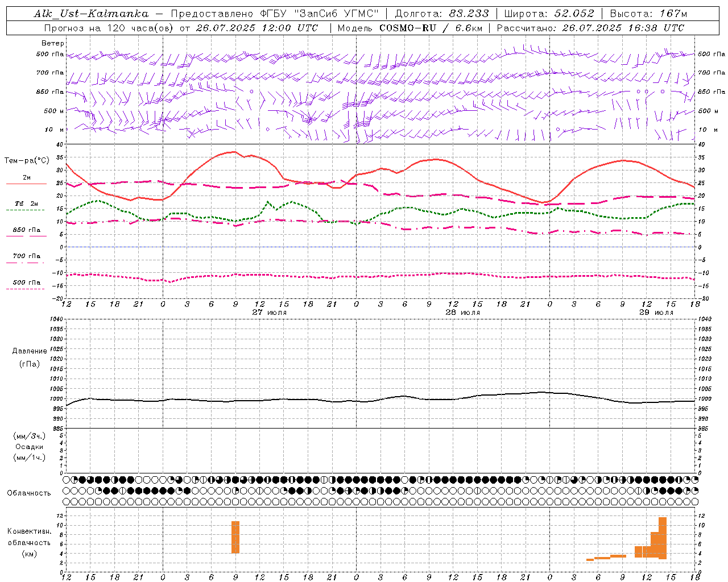Click the 28 июля date label
This screenshot has width=728, height=582.
click(x=463, y=313)
